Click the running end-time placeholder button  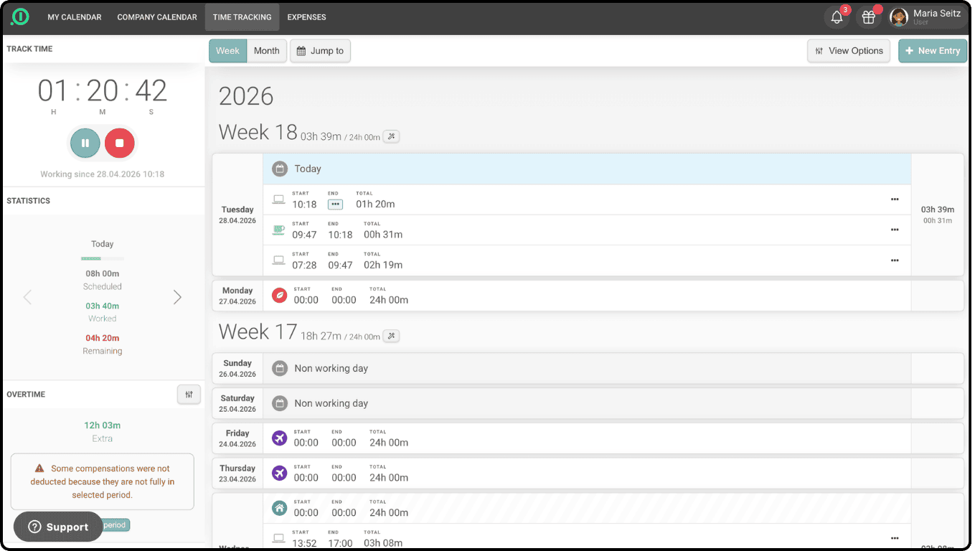[335, 204]
